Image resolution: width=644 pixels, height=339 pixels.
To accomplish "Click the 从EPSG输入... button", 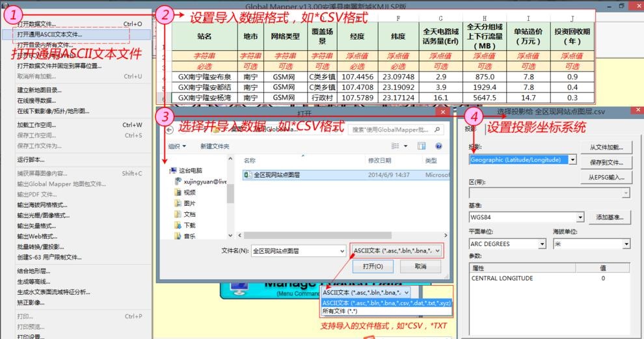I will point(606,178).
